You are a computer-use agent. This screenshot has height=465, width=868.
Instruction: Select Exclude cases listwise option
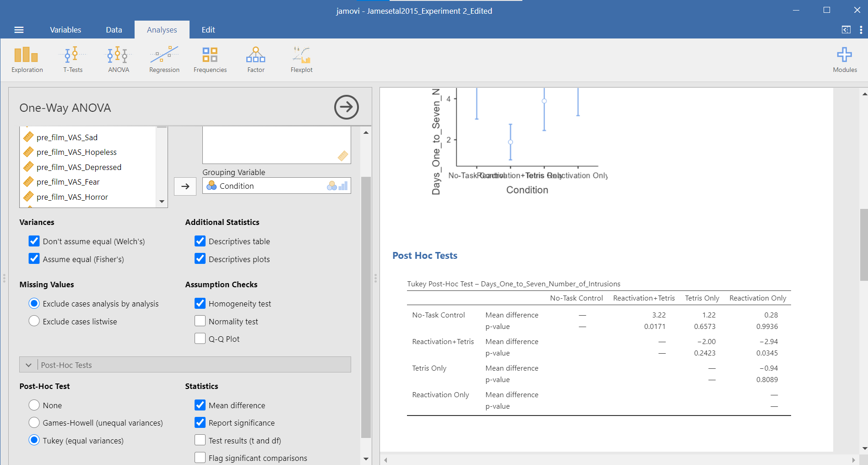(x=34, y=321)
